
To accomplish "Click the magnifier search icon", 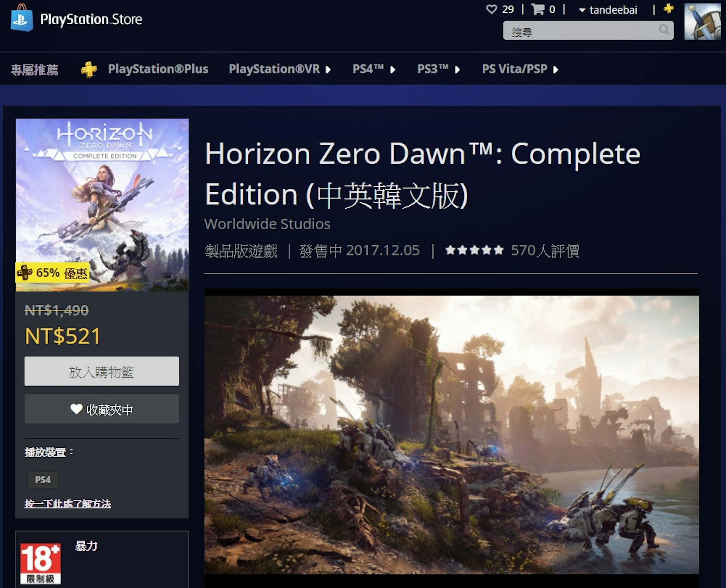I will point(664,29).
